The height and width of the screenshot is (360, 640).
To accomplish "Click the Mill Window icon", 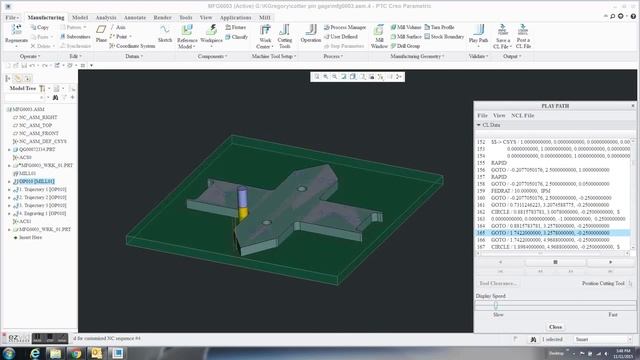I will [379, 30].
